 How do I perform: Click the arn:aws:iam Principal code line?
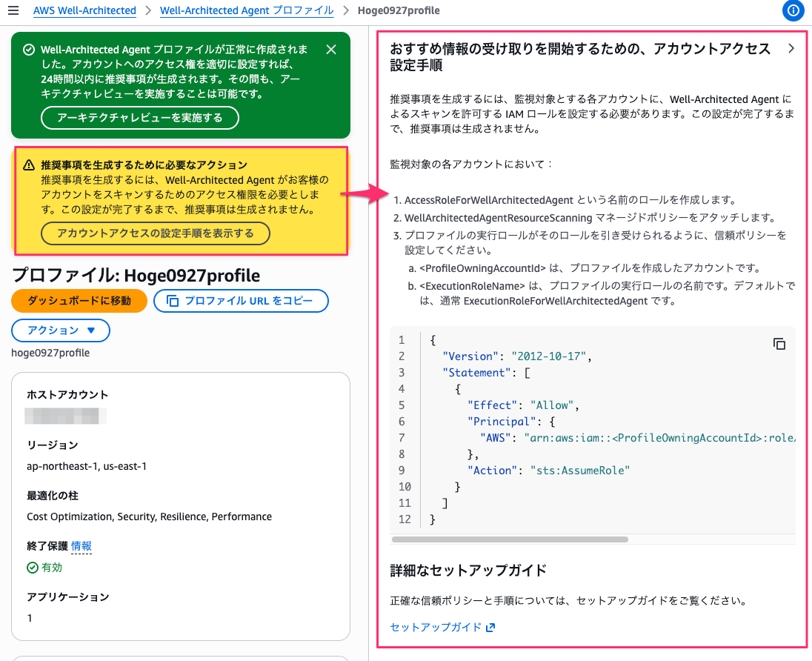pyautogui.click(x=637, y=438)
